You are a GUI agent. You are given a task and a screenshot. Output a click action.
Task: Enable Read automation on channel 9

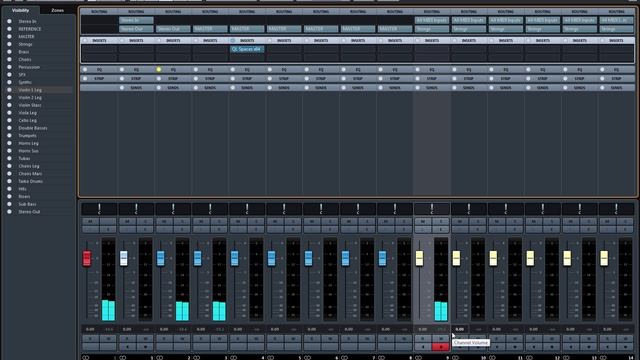(x=423, y=339)
